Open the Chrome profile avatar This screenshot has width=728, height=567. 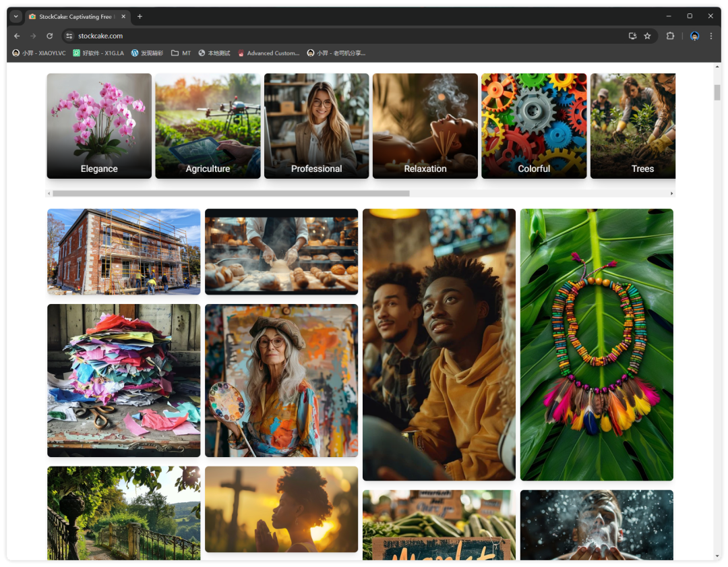tap(694, 36)
